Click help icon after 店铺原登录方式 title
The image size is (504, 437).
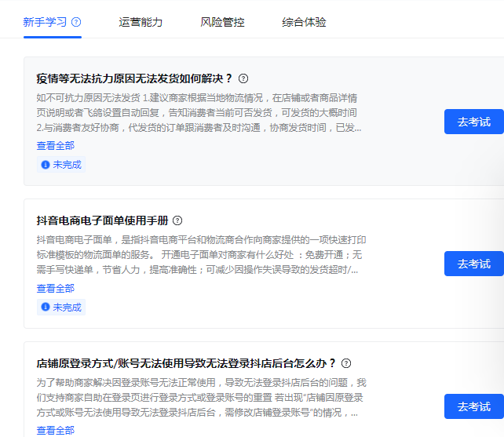pyautogui.click(x=346, y=363)
